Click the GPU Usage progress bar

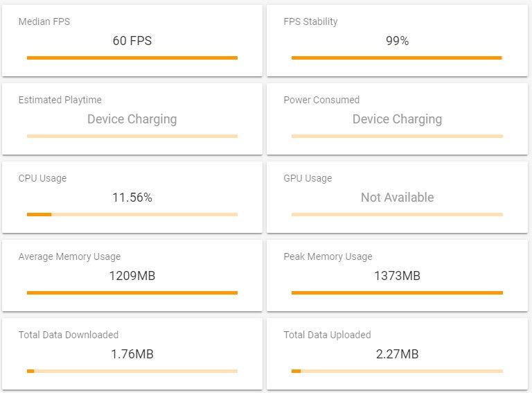[397, 215]
